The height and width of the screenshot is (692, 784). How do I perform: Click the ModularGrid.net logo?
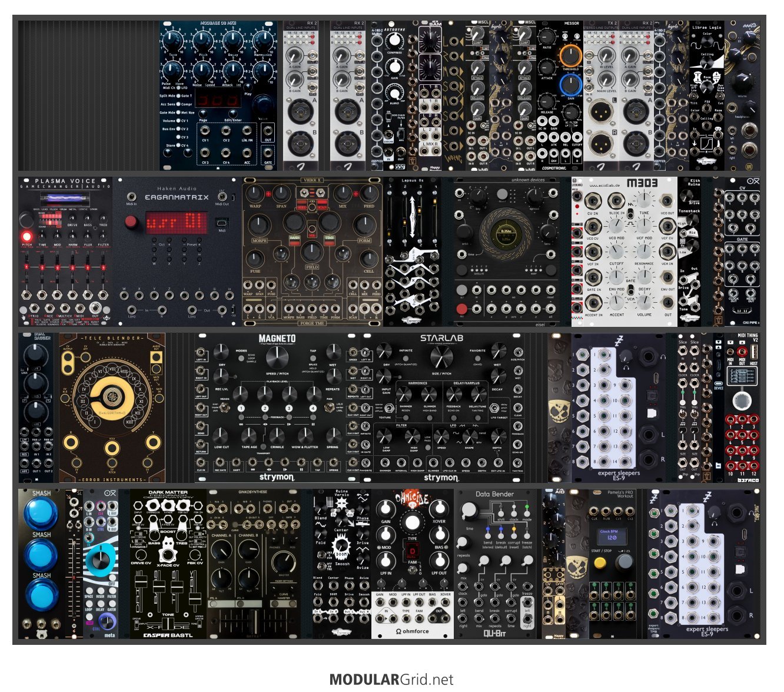point(391,680)
